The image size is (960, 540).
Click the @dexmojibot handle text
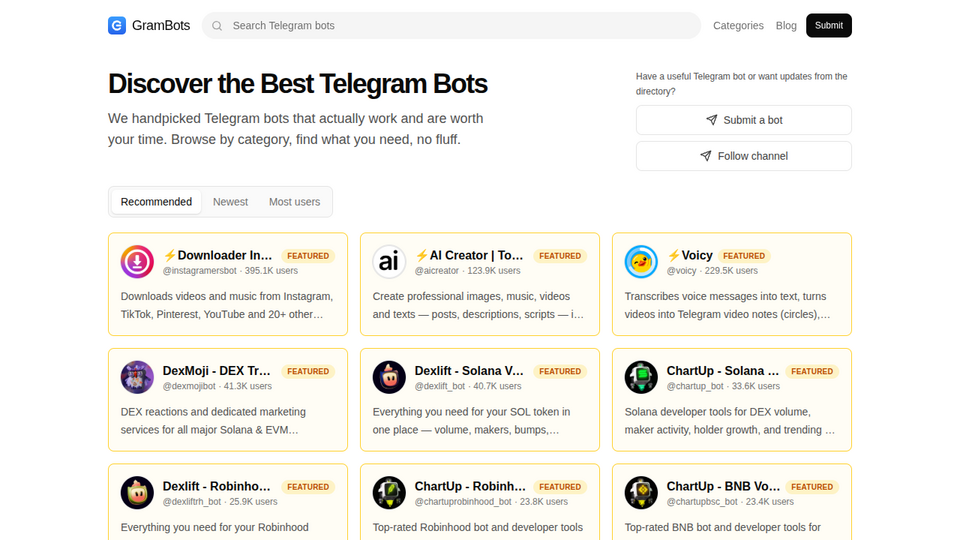(x=189, y=386)
